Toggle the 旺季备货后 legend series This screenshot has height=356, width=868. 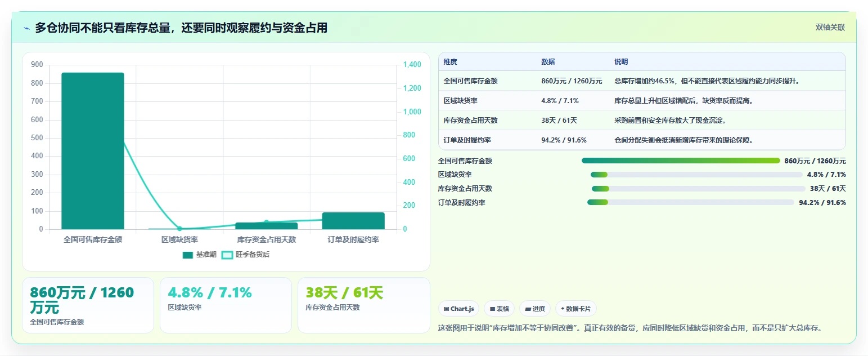(245, 255)
